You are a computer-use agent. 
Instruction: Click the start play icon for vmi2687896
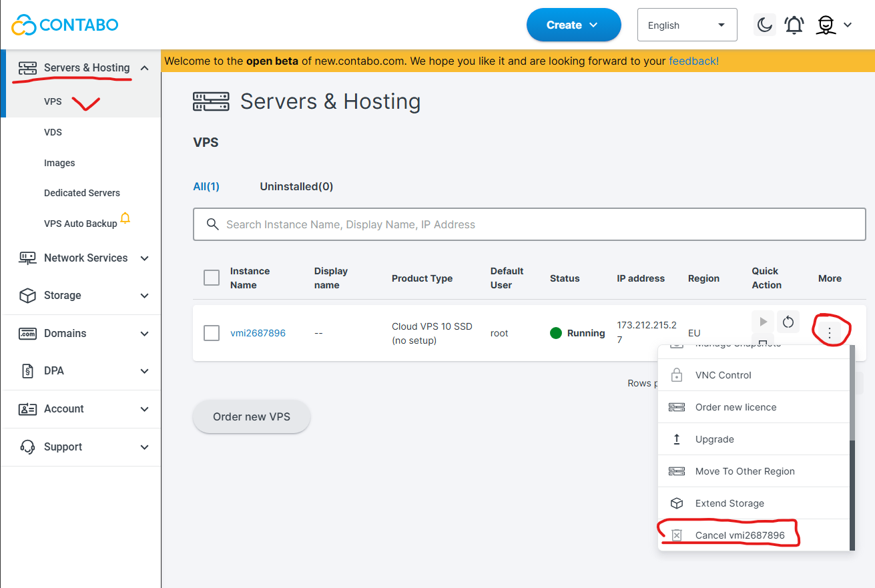tap(763, 322)
